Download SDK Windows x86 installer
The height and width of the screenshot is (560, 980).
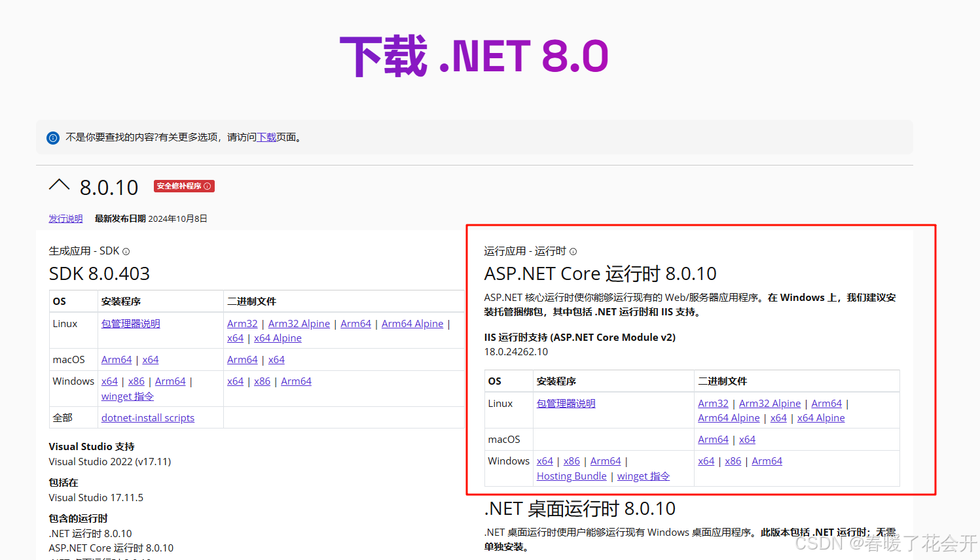tap(136, 381)
